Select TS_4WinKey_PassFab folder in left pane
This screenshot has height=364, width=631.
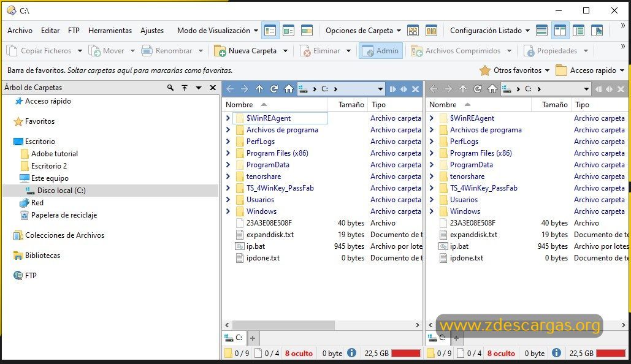pos(280,188)
